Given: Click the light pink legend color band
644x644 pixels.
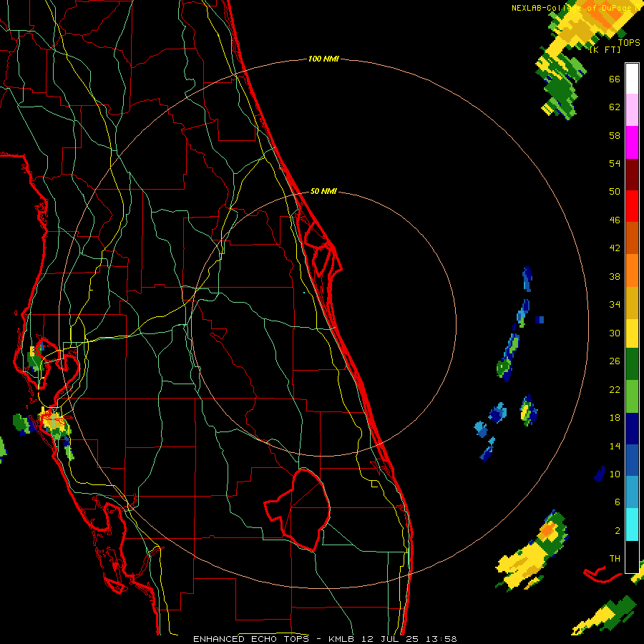Looking at the screenshot, I should pyautogui.click(x=632, y=109).
